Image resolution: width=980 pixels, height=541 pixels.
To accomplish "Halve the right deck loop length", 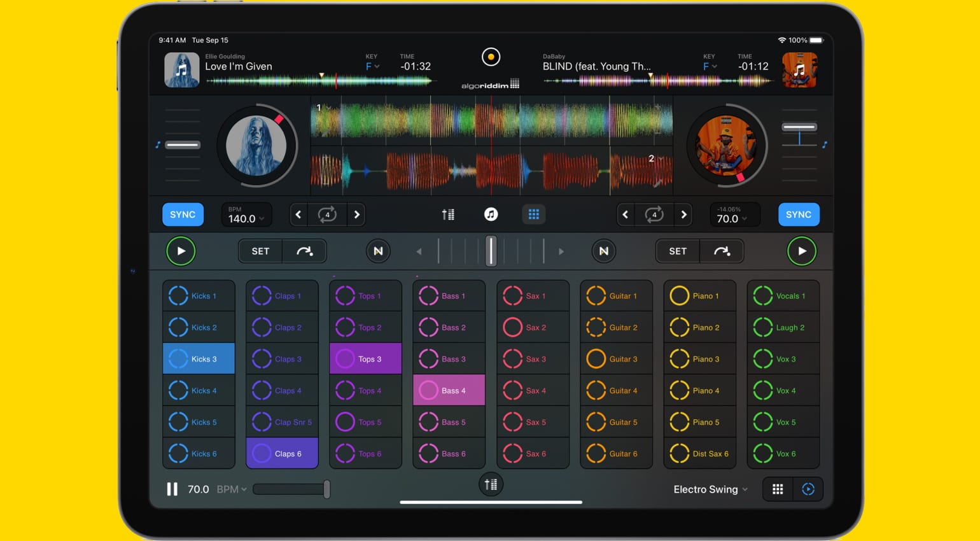I will pyautogui.click(x=626, y=214).
